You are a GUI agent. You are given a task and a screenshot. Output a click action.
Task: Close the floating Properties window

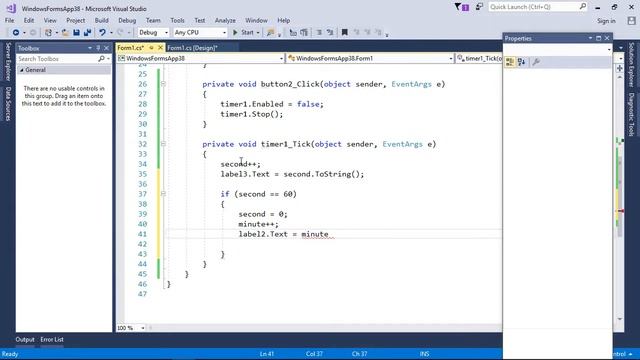pyautogui.click(x=607, y=38)
